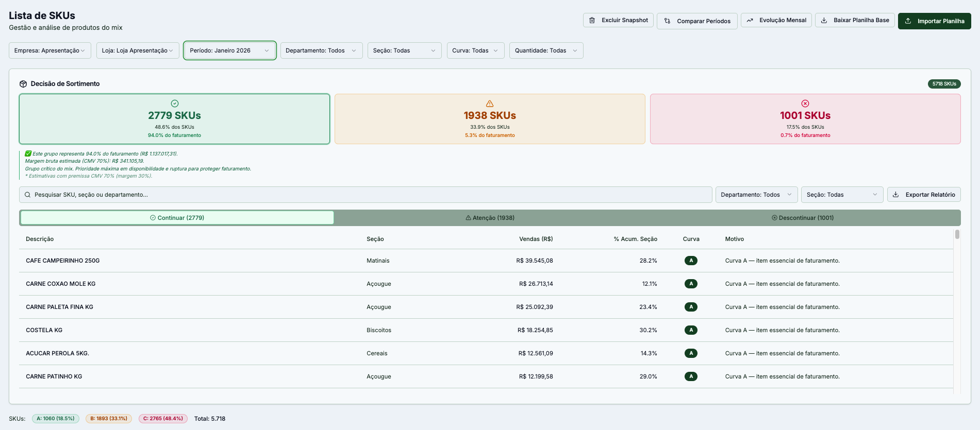Click the Descrição column header
This screenshot has width=980, height=430.
(x=40, y=239)
